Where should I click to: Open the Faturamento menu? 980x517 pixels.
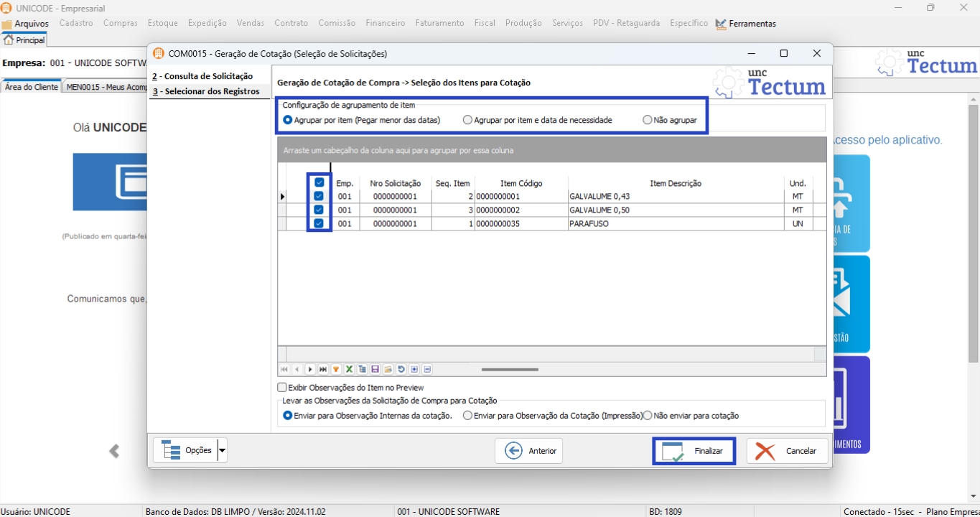tap(439, 23)
